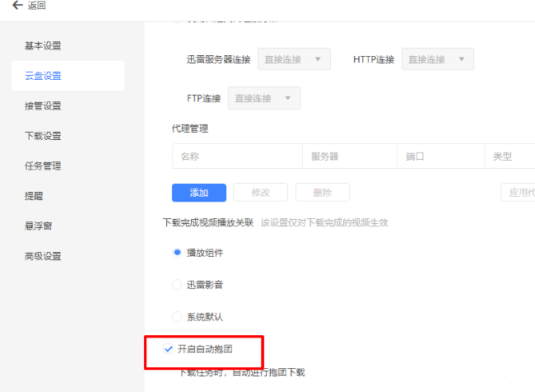Click 名称 column header in proxy table
The image size is (535, 392).
pyautogui.click(x=190, y=156)
